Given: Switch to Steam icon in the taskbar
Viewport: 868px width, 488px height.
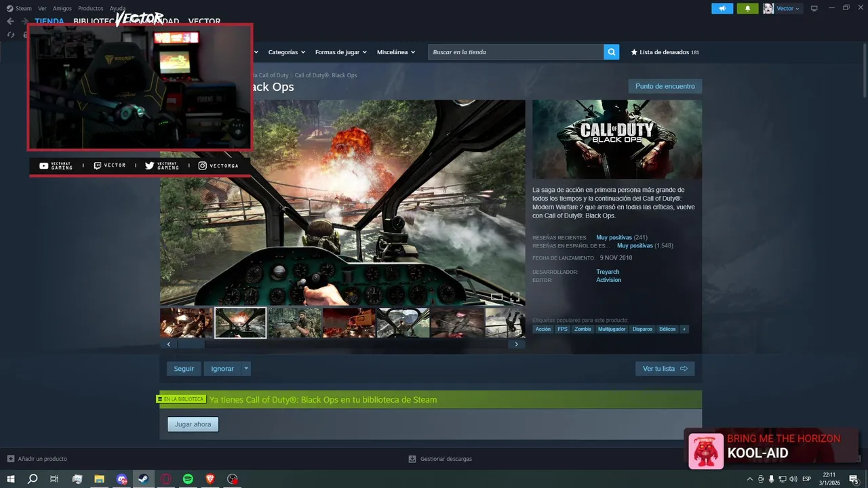Looking at the screenshot, I should (x=144, y=479).
